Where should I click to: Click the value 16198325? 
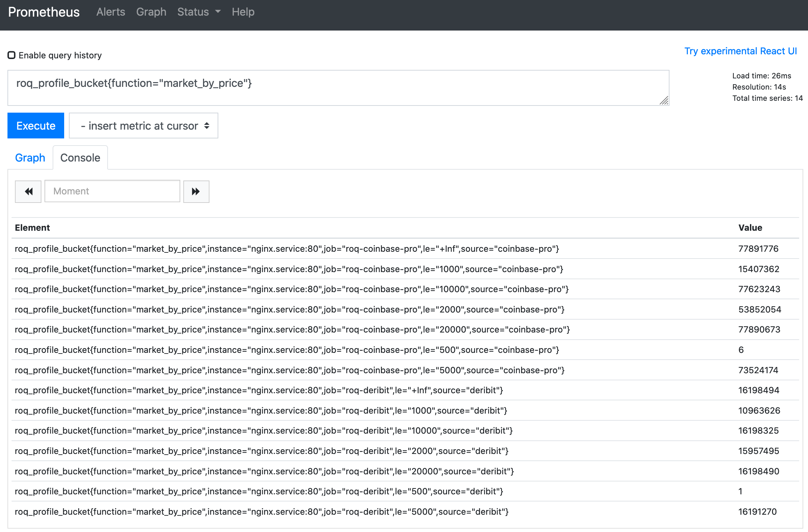coord(758,431)
